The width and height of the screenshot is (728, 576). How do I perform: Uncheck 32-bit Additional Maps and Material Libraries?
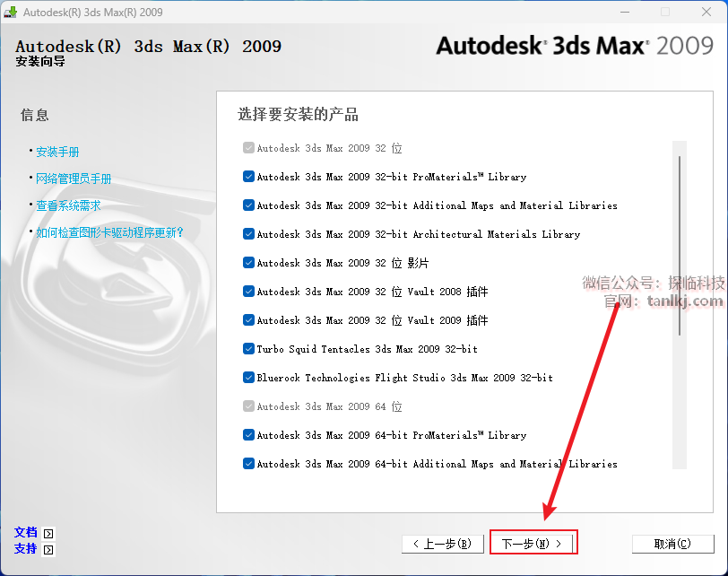click(248, 205)
